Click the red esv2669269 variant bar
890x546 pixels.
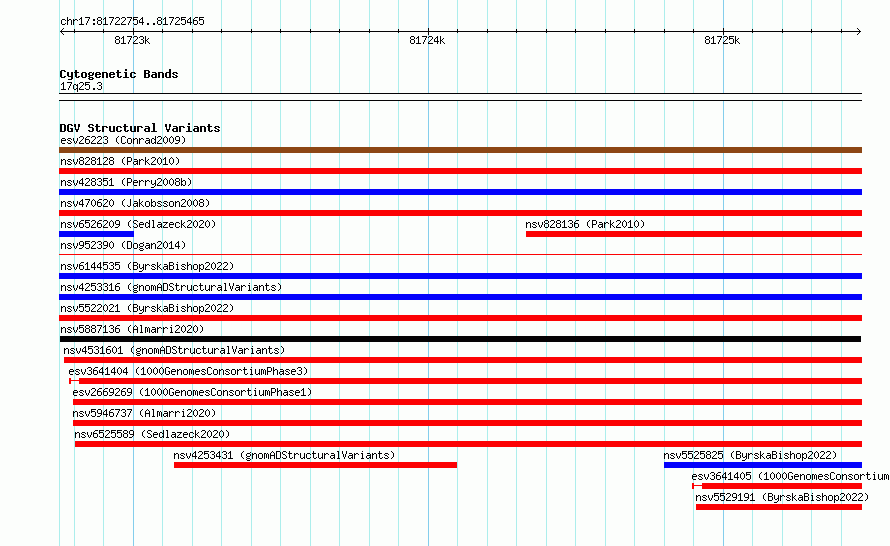pyautogui.click(x=467, y=402)
